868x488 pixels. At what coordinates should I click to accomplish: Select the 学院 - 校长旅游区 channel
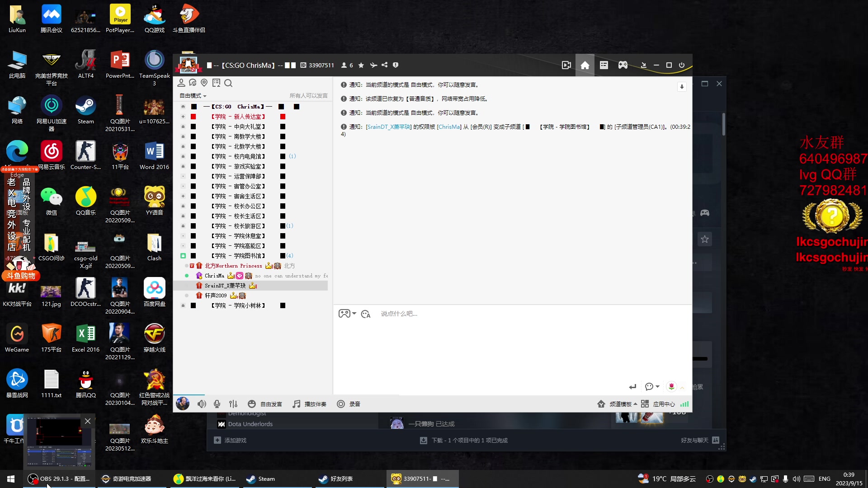(x=238, y=226)
